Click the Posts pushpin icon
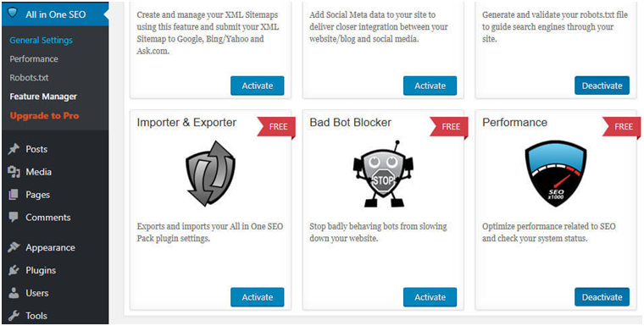The image size is (644, 326). [14, 149]
